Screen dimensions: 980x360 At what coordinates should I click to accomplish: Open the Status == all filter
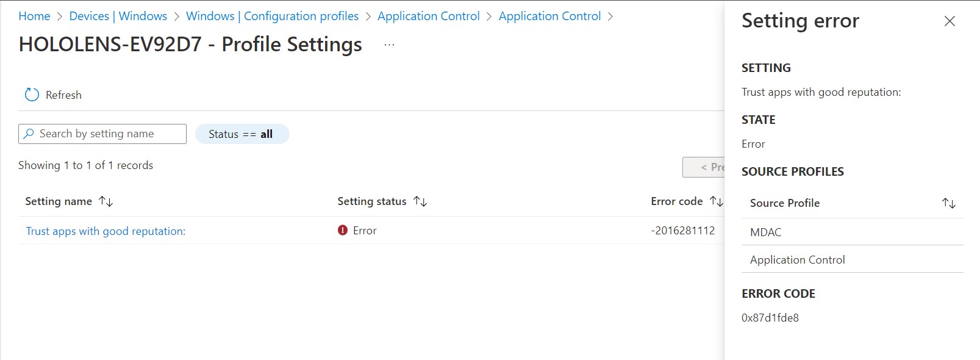[242, 134]
